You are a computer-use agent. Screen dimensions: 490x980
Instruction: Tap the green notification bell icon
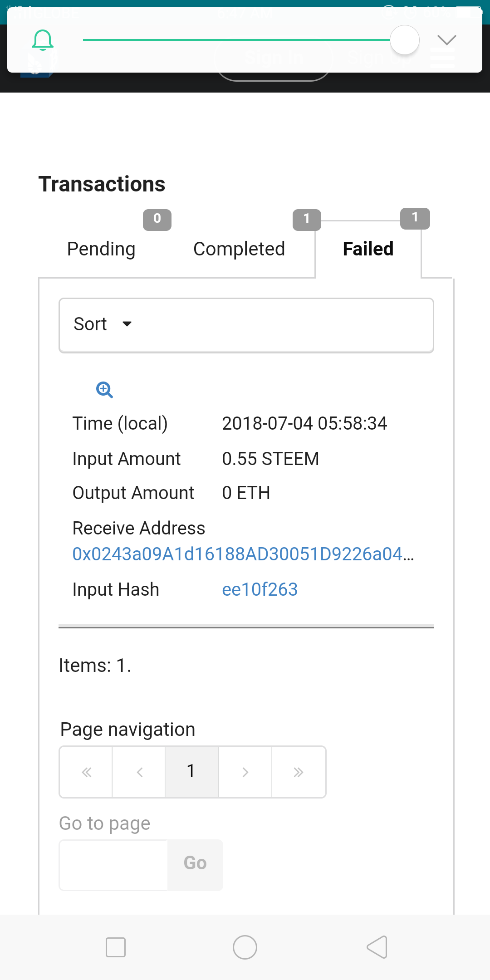point(43,40)
